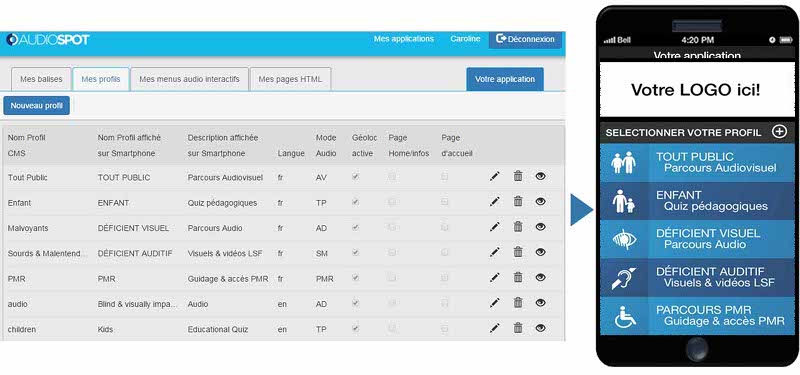Image resolution: width=800 pixels, height=375 pixels.
Task: Toggle Géoloc active checkbox for Malvoyants
Action: [356, 227]
